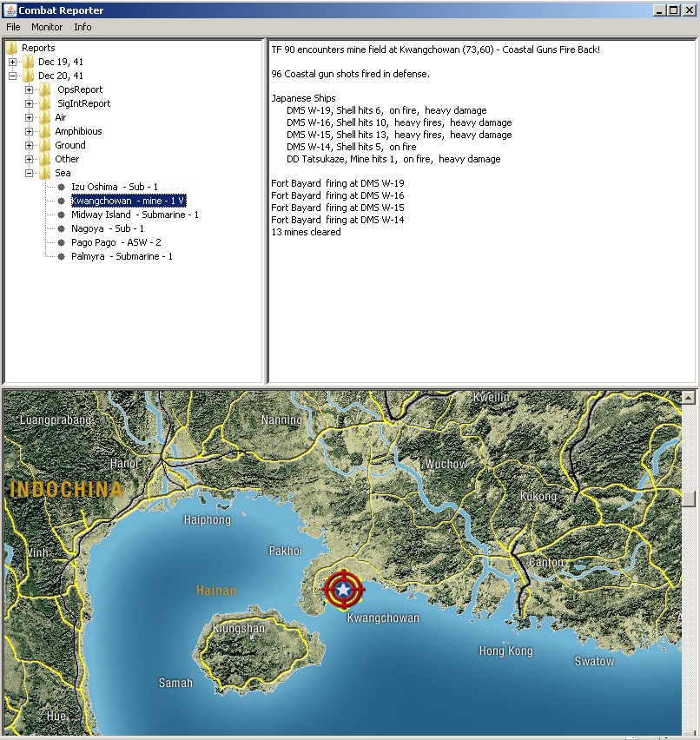Click the Dec 20, 41 folder icon
The height and width of the screenshot is (740, 700).
tap(29, 76)
